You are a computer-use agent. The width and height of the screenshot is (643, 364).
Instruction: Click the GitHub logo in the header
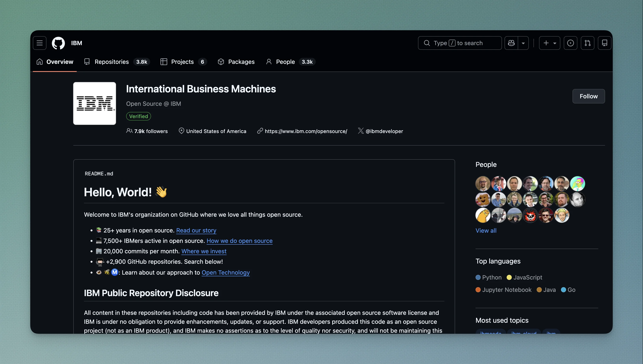tap(59, 43)
